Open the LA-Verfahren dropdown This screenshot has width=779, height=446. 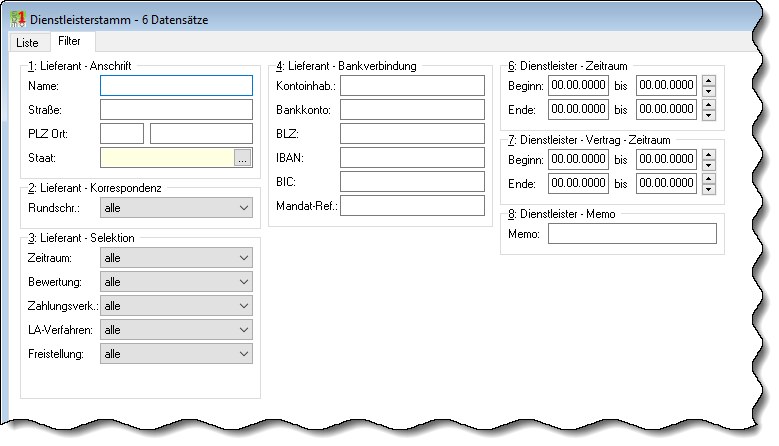[x=176, y=330]
